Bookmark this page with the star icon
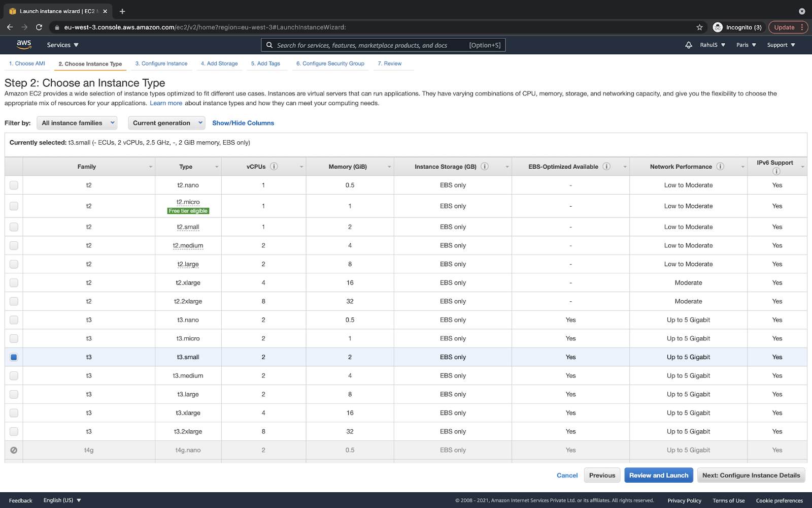The width and height of the screenshot is (812, 508). click(699, 27)
